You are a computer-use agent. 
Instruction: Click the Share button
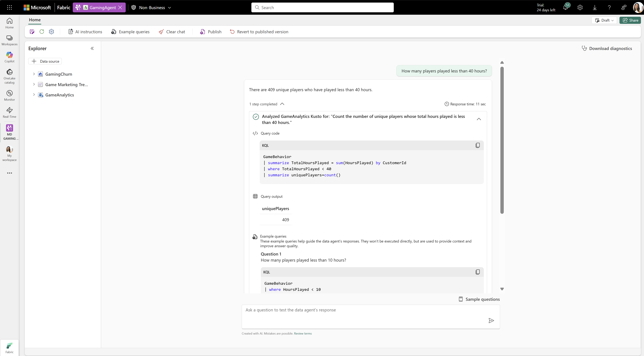pos(630,20)
